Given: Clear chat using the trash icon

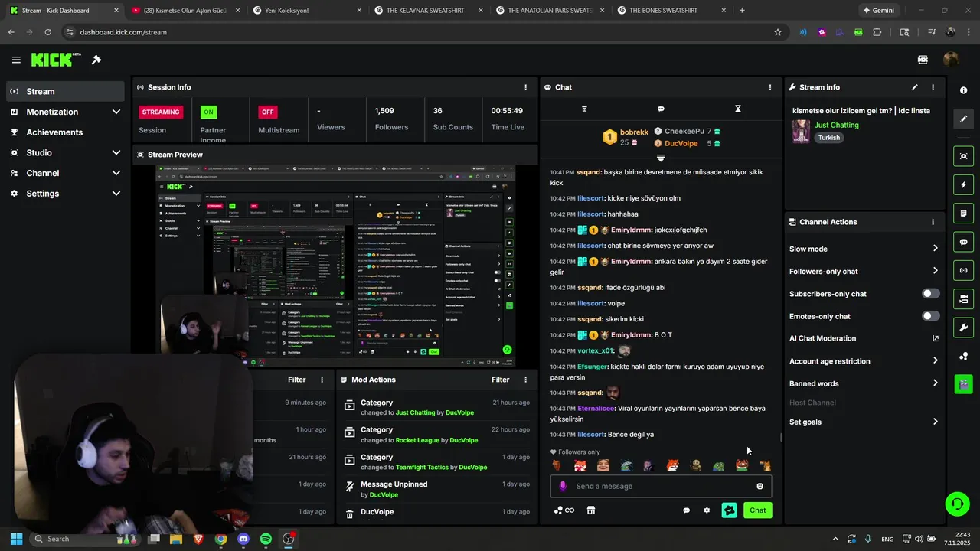Looking at the screenshot, I should (584, 109).
